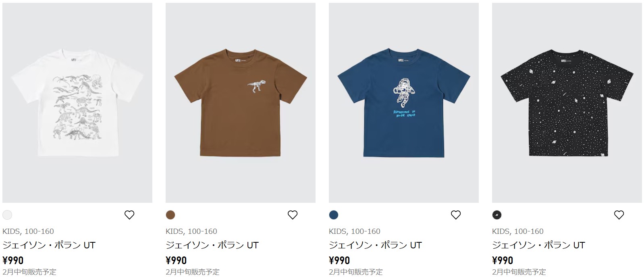View the black galaxy print shirt image

[567, 103]
